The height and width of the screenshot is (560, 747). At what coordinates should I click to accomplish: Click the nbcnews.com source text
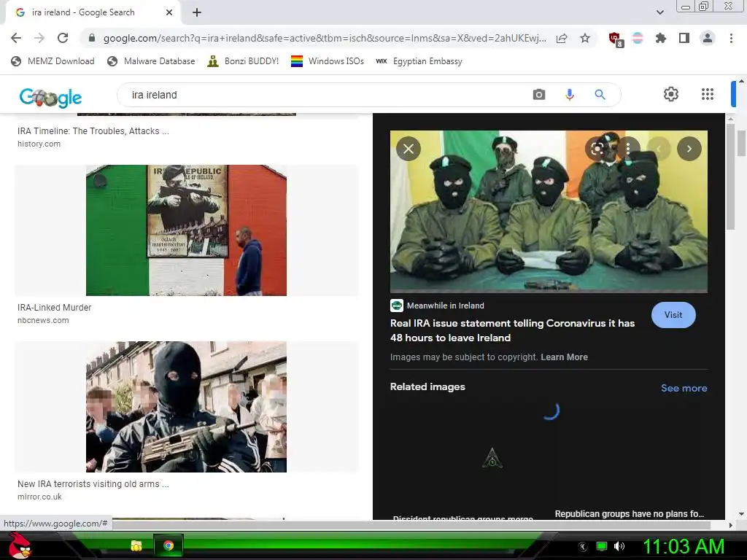click(43, 321)
